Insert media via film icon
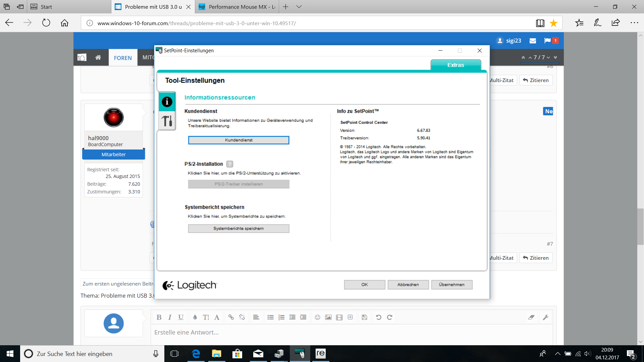Viewport: 644px width, 362px height. click(339, 317)
